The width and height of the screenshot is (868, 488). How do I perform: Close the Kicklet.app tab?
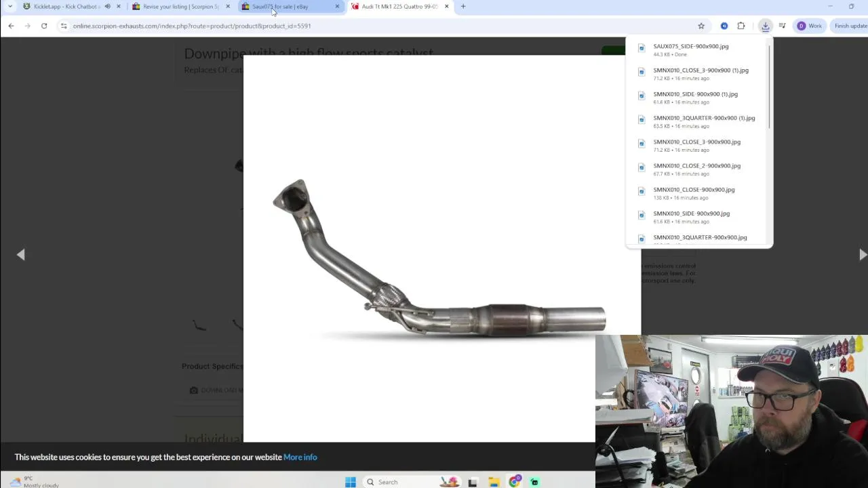coord(119,7)
